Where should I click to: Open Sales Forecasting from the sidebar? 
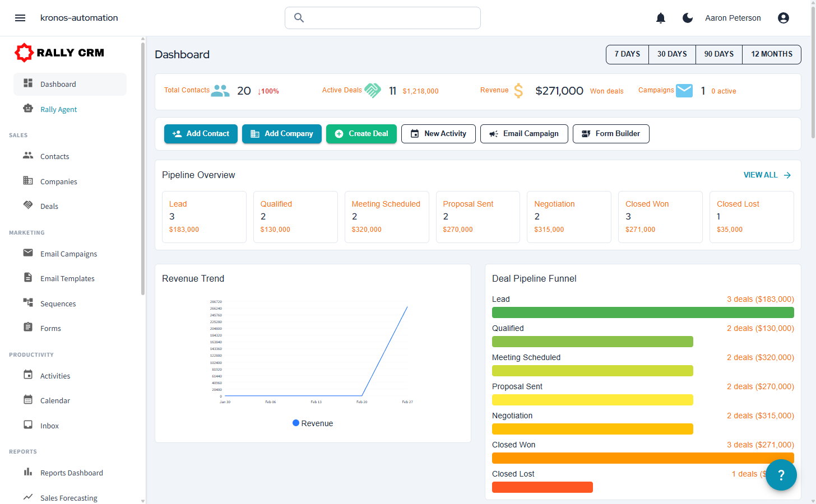(68, 497)
